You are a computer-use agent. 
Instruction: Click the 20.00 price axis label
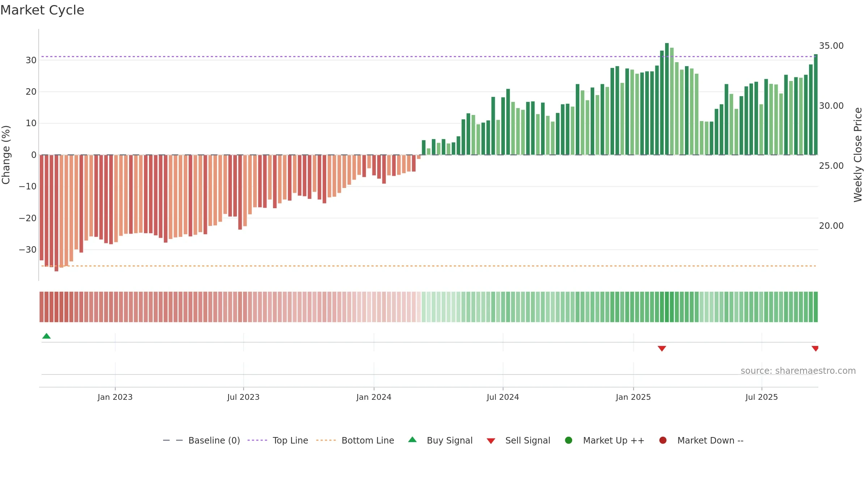(x=831, y=226)
